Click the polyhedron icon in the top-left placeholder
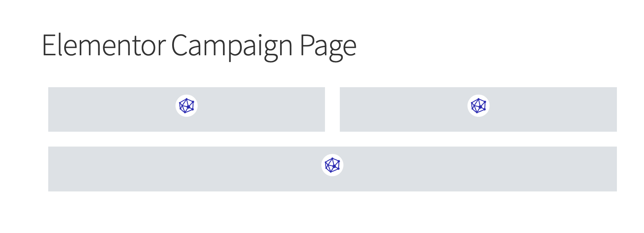 (x=187, y=106)
